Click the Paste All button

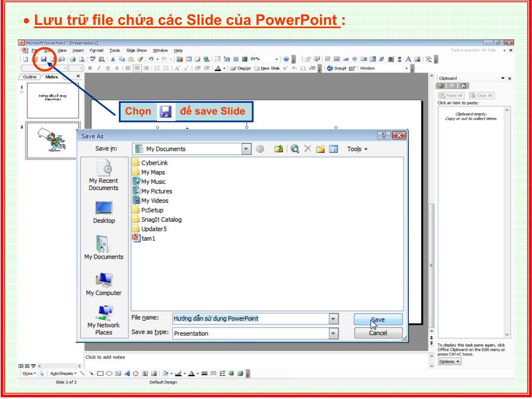point(451,96)
